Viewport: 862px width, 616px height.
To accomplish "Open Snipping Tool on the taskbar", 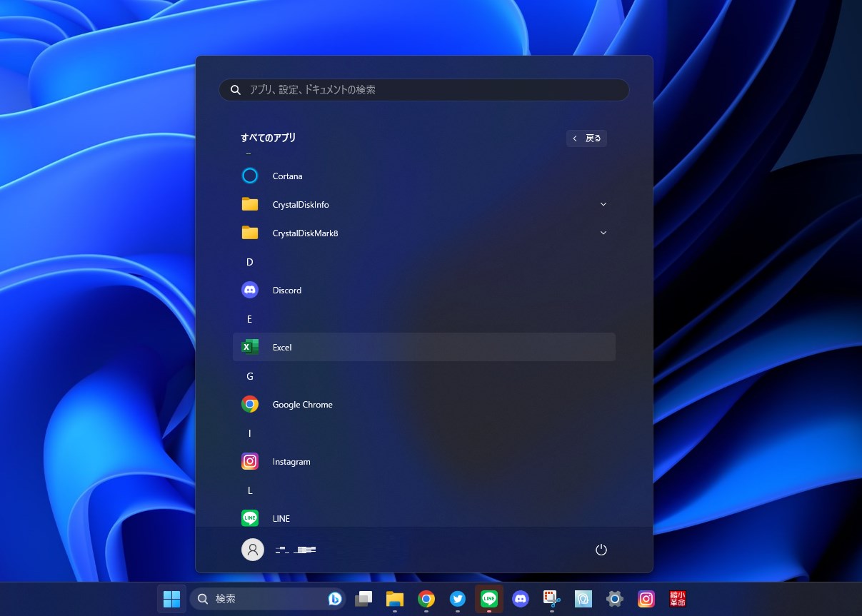I will point(552,599).
